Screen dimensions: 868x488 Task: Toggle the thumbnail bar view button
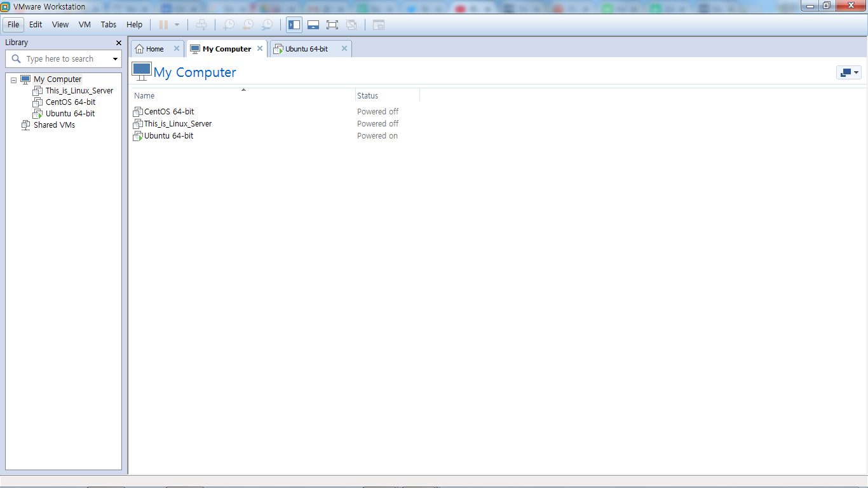pos(313,25)
